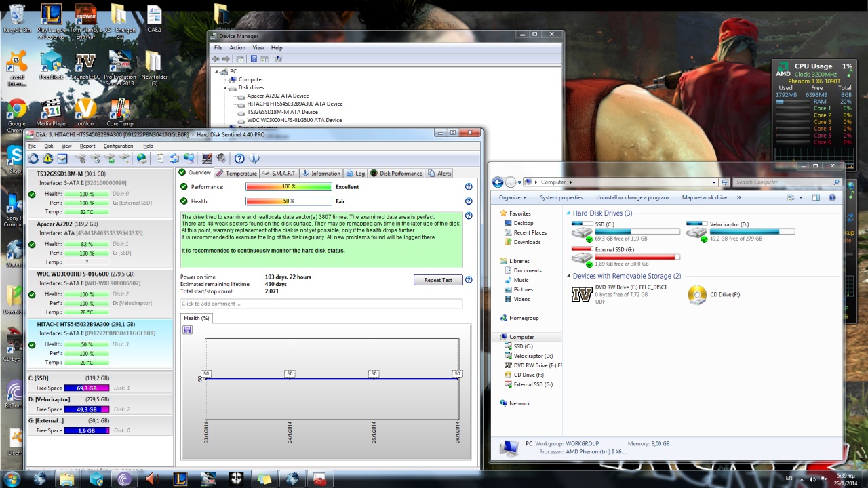Click the help icon next to Performance bar
Image resolution: width=868 pixels, height=488 pixels.
469,187
